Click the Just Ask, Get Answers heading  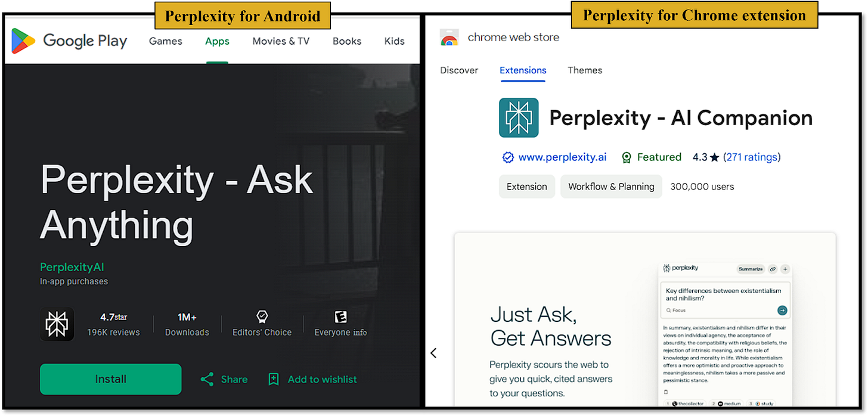tap(551, 326)
